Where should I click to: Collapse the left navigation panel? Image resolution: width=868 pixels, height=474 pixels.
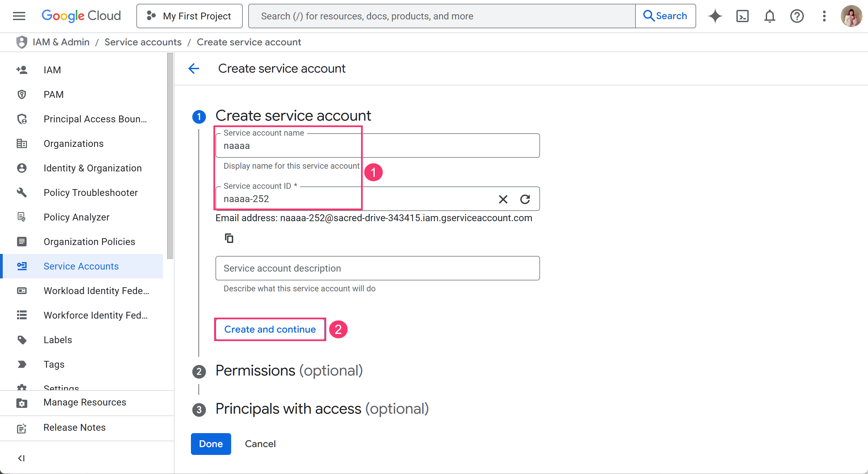[x=21, y=458]
